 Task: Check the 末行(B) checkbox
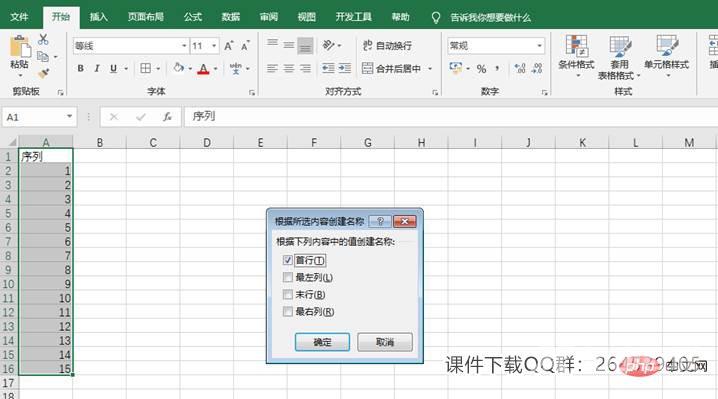pos(288,294)
